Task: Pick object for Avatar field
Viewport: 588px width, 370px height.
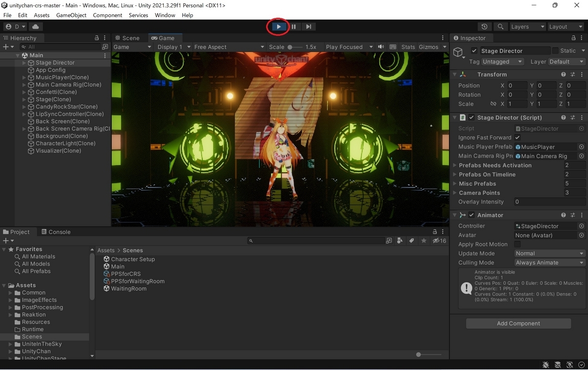Action: tap(582, 235)
